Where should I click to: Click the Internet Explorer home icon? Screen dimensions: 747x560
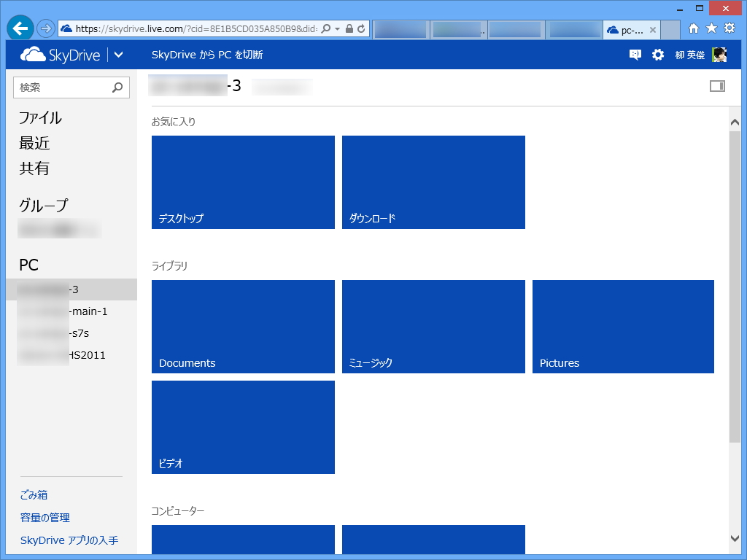[695, 29]
